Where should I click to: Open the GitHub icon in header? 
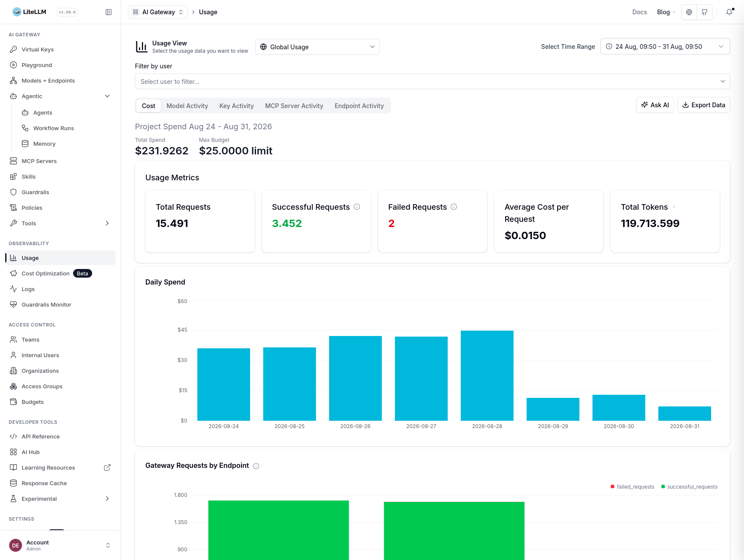705,12
